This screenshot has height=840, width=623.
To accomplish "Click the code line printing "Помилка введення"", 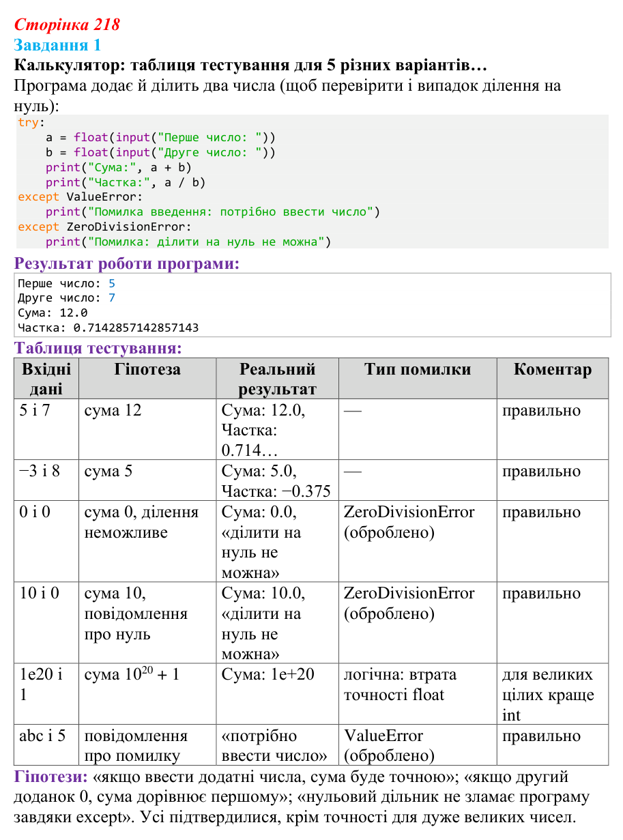I will [x=213, y=212].
